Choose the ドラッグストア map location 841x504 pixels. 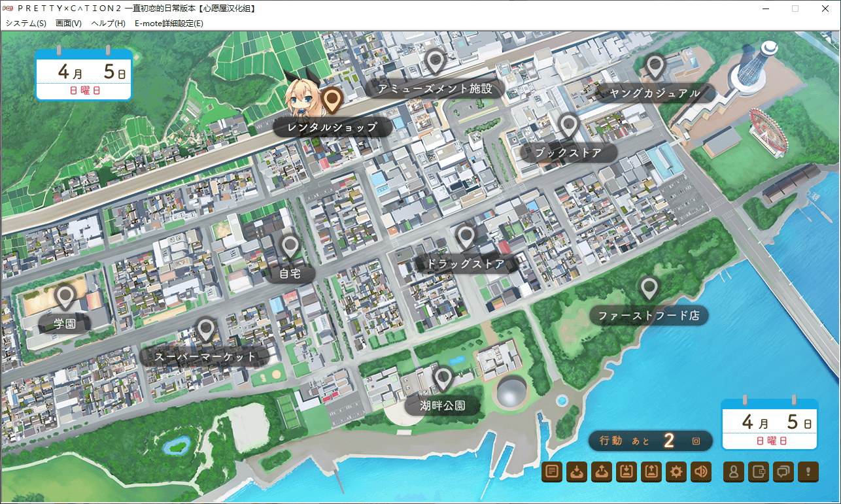click(x=466, y=264)
